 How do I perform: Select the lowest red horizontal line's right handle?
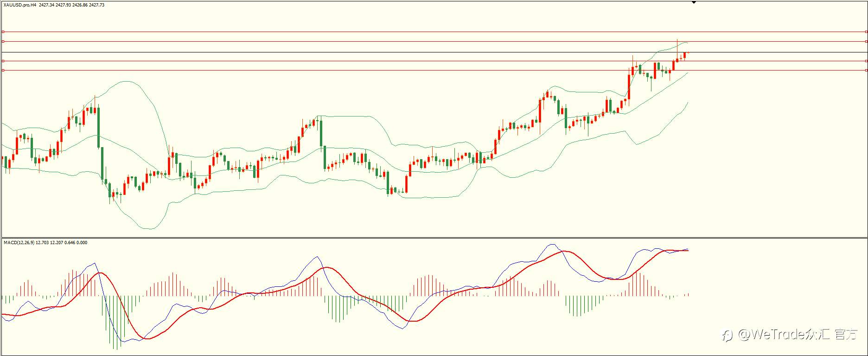pyautogui.click(x=866, y=70)
